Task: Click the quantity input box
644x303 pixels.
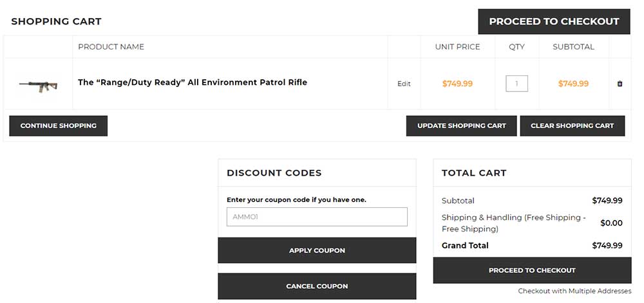Action: [516, 83]
